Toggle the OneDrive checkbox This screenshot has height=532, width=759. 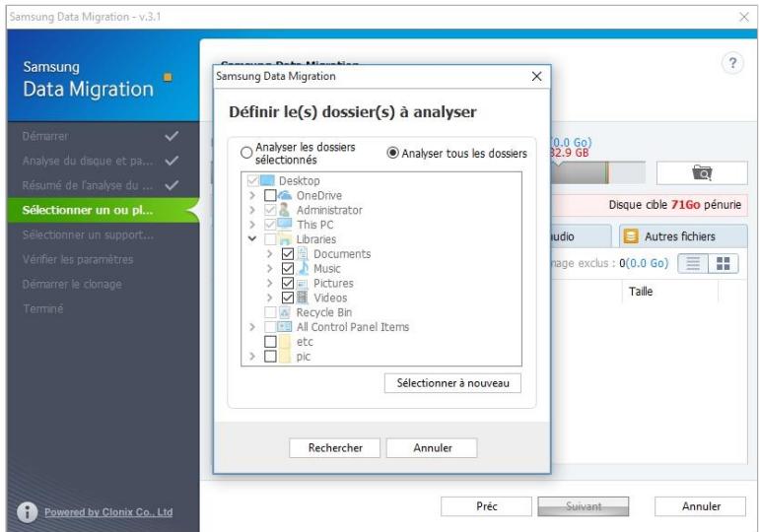pyautogui.click(x=270, y=195)
